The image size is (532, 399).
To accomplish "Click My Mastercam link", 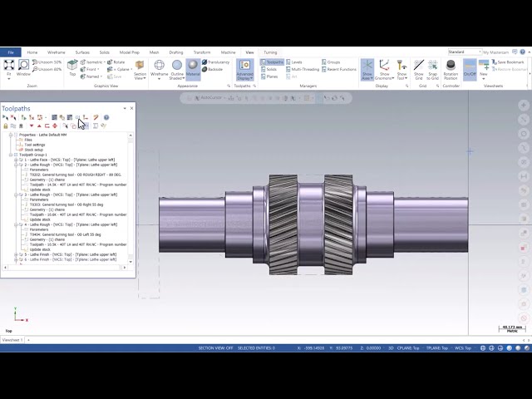I will (x=495, y=52).
